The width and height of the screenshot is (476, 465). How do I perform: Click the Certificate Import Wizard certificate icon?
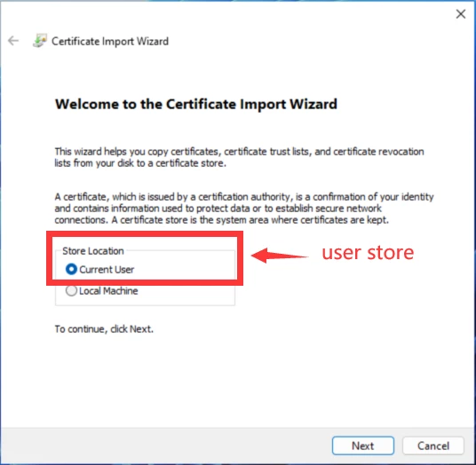point(40,41)
